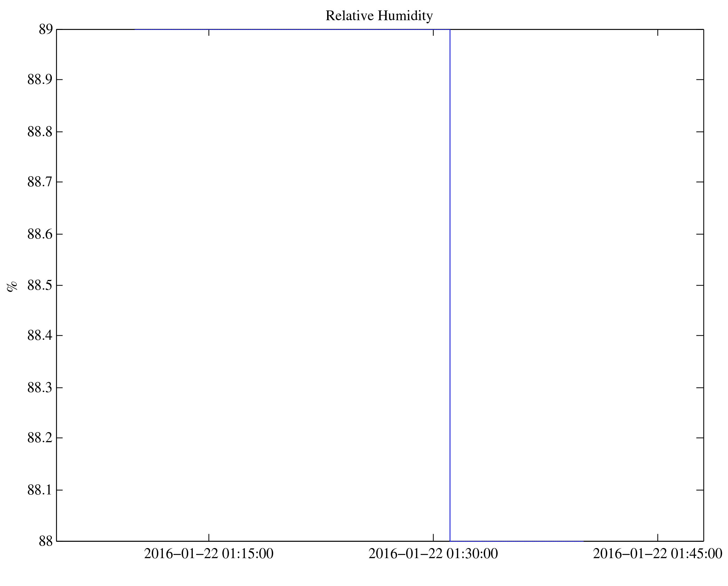Click the 88.9 y-axis tick label
Screen dimensions: 728x586
40,80
